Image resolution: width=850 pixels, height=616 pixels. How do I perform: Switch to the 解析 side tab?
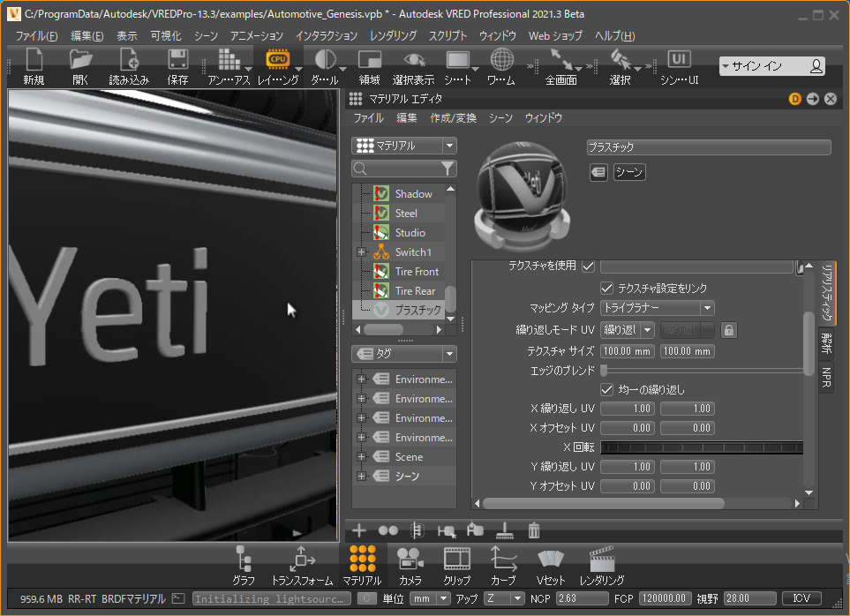[x=826, y=343]
